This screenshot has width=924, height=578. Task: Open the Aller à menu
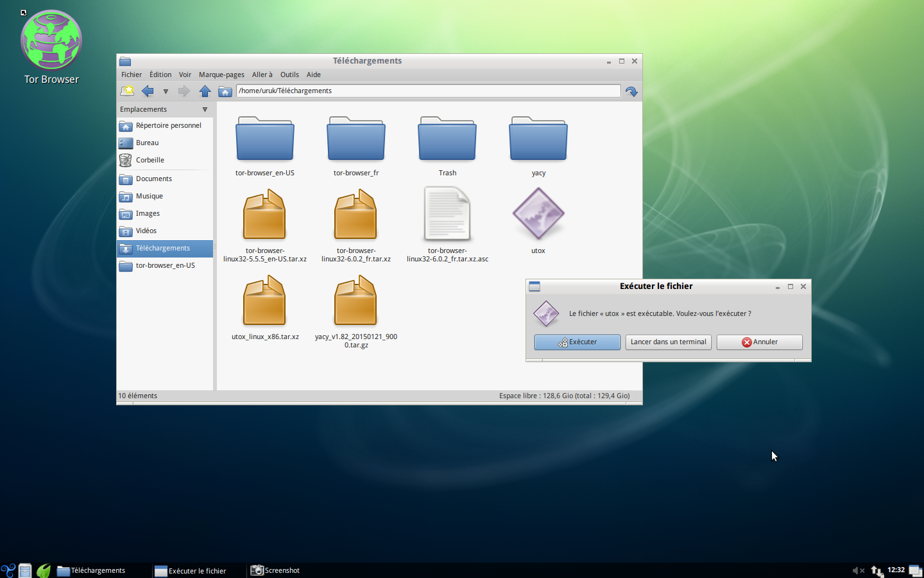tap(262, 74)
